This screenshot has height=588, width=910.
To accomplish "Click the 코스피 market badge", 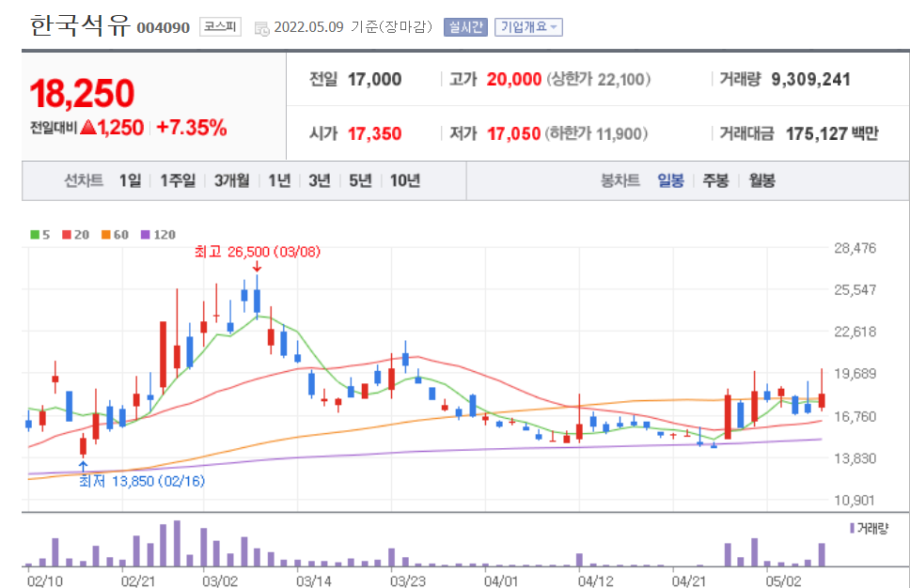I will pyautogui.click(x=220, y=26).
